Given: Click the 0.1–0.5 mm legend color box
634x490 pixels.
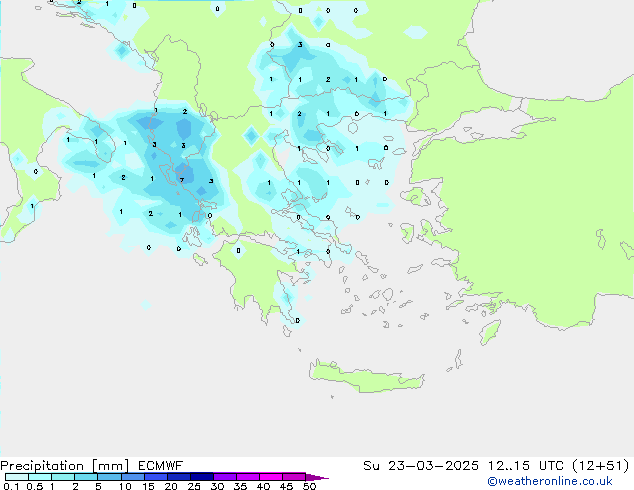Looking at the screenshot, I should point(17,477).
